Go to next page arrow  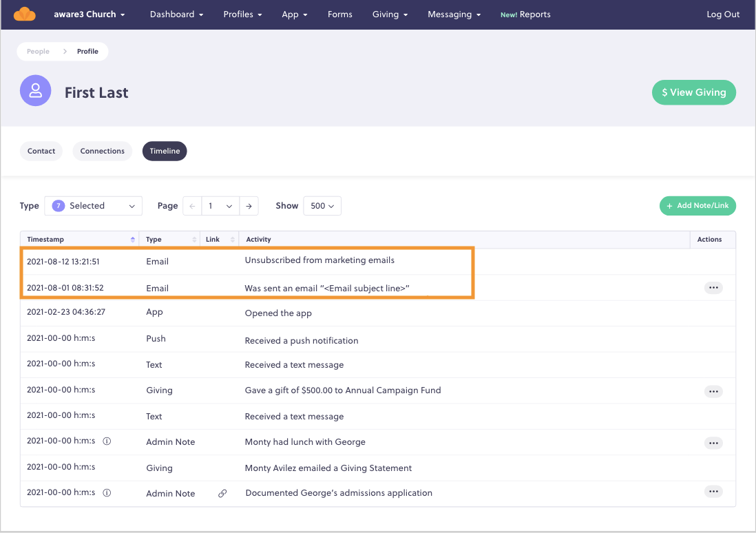(x=249, y=206)
